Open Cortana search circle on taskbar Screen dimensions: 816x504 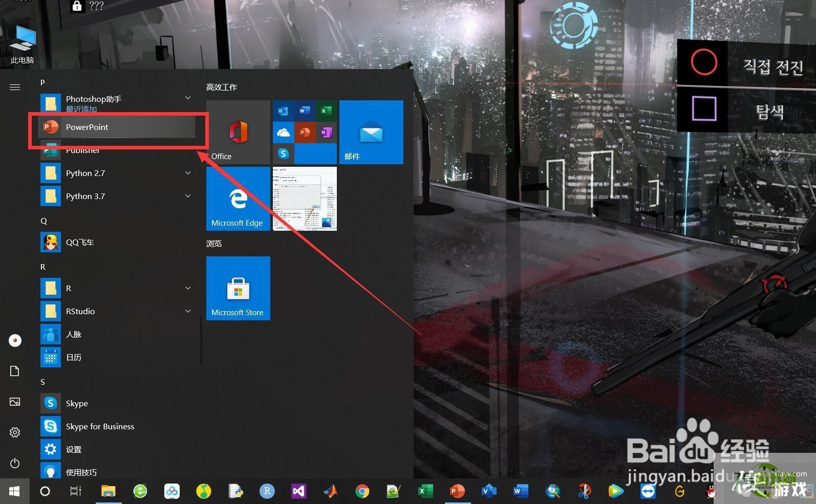45,491
